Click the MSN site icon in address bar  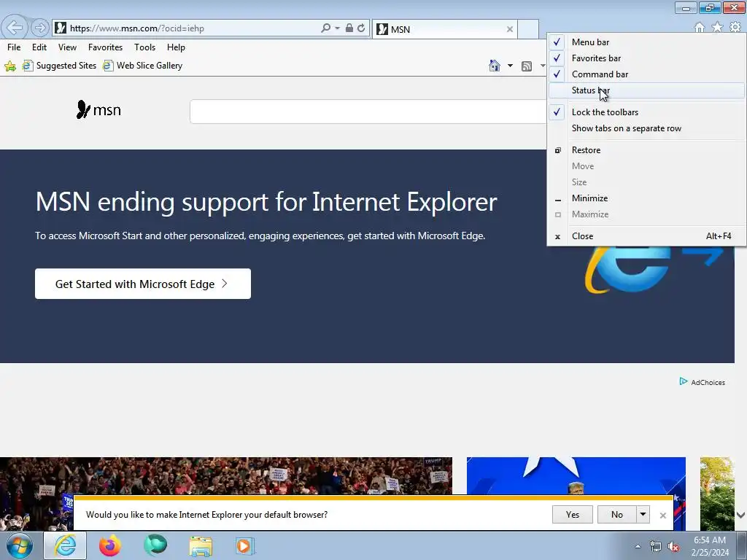pyautogui.click(x=61, y=28)
